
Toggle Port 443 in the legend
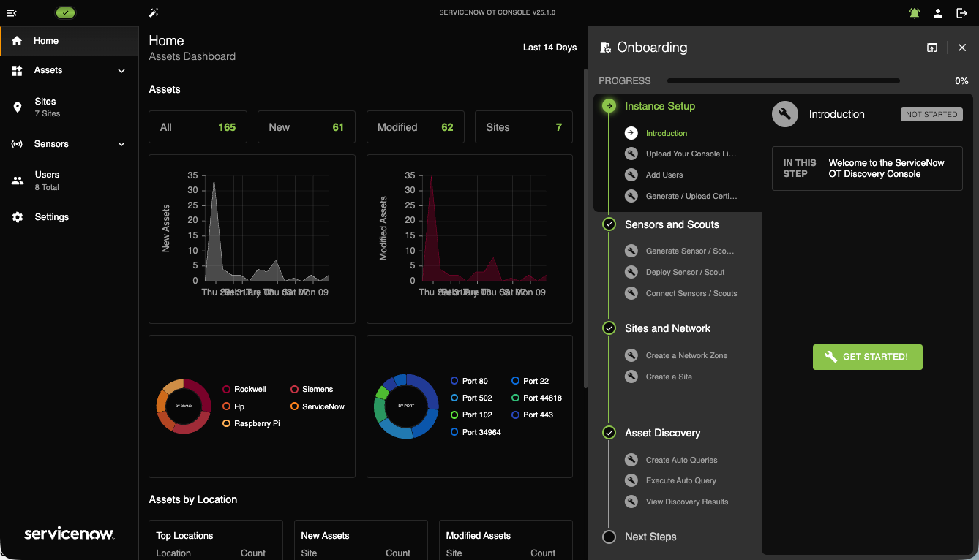pyautogui.click(x=533, y=415)
